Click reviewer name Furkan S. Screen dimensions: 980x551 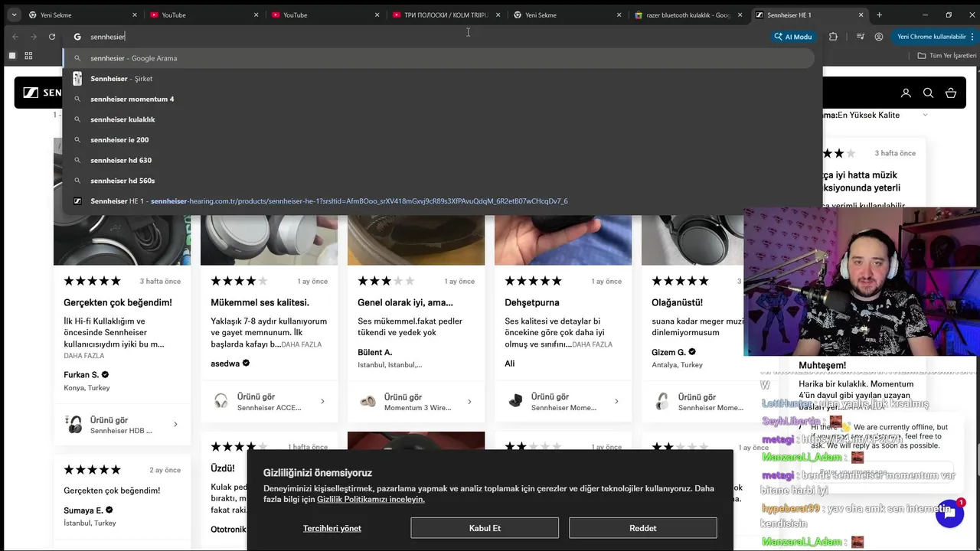81,375
